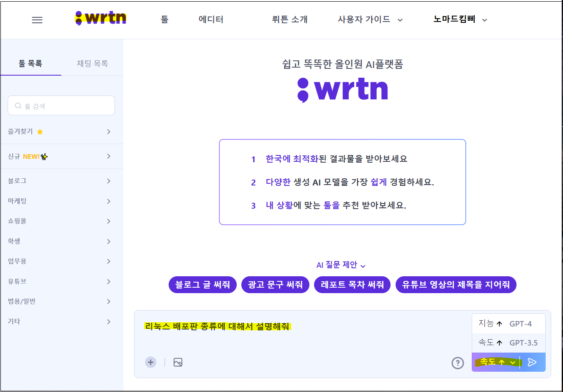Click the plus icon in the prompt bar
This screenshot has width=563, height=392.
(x=150, y=362)
